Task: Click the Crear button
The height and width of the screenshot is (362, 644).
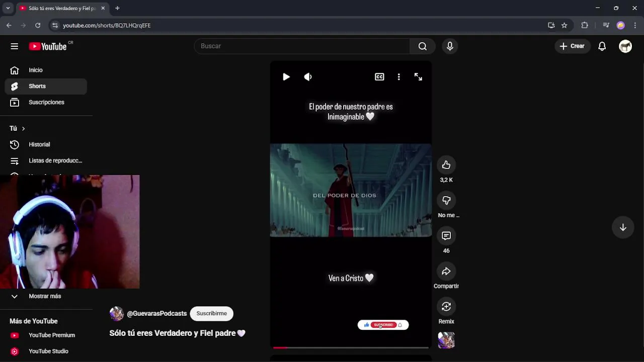Action: point(572,46)
